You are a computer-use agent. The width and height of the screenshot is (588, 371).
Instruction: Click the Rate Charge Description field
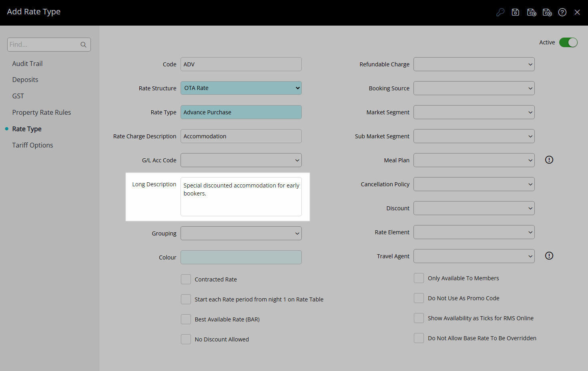(241, 136)
